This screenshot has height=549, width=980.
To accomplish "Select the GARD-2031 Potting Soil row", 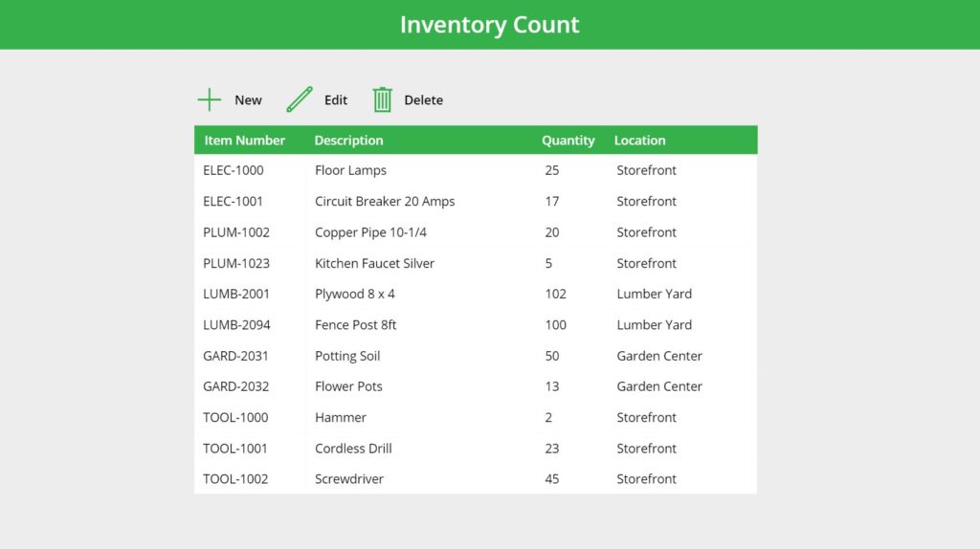I will pyautogui.click(x=476, y=356).
